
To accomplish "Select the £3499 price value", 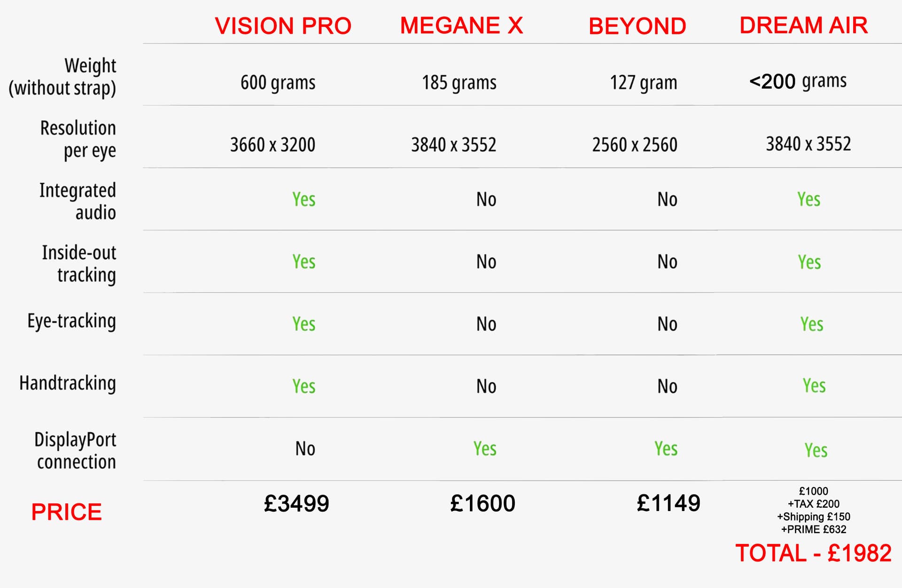I will (296, 503).
